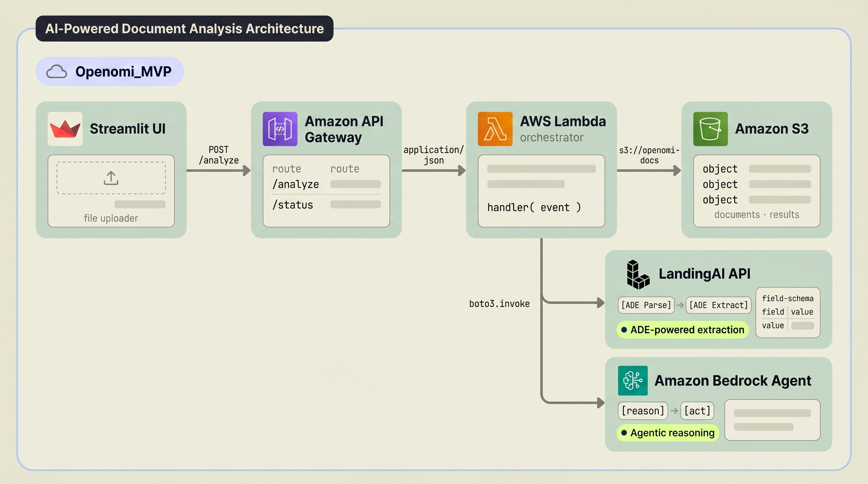Select the [act] step box
The width and height of the screenshot is (868, 484).
697,411
